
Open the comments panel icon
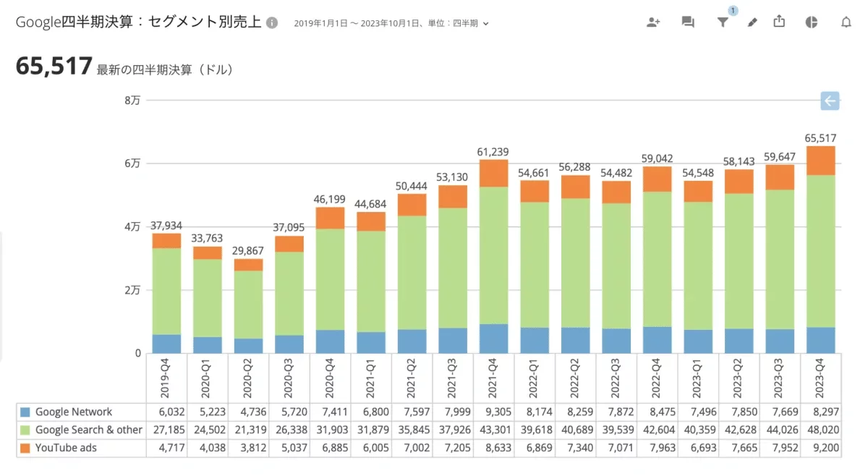[687, 22]
